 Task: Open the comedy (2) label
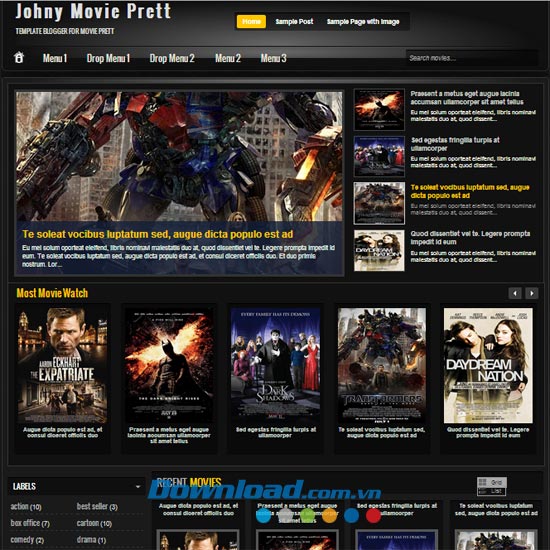[27, 540]
